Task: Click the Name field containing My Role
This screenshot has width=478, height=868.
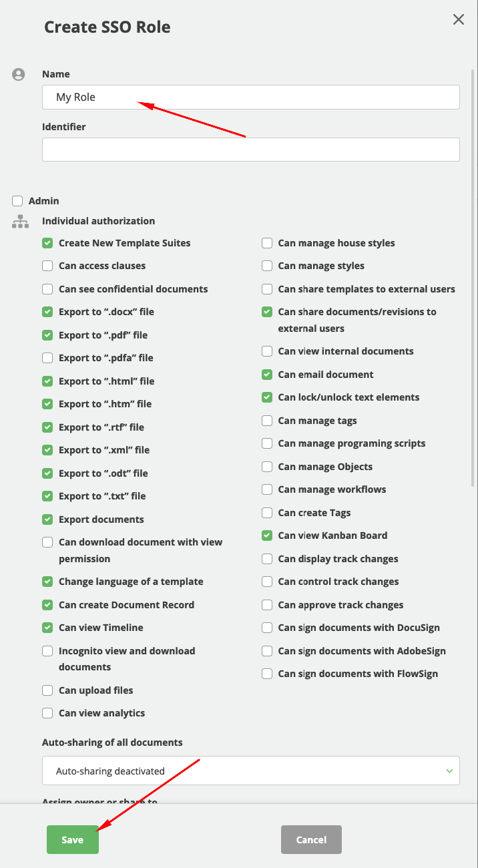Action: pos(251,97)
